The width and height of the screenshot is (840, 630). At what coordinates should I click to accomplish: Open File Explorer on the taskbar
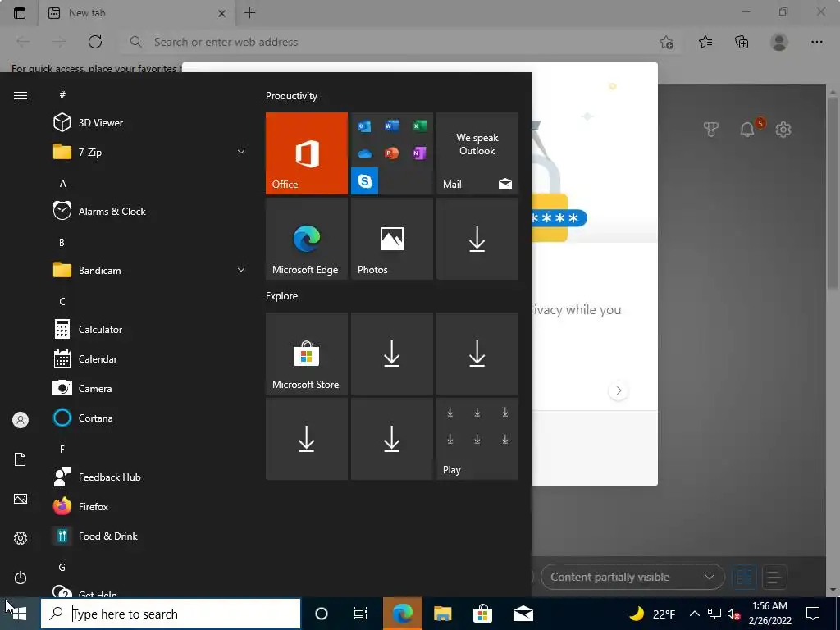[x=442, y=614]
